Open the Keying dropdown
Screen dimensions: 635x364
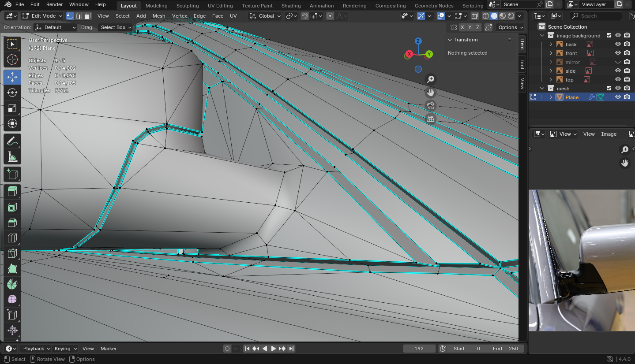[65, 349]
